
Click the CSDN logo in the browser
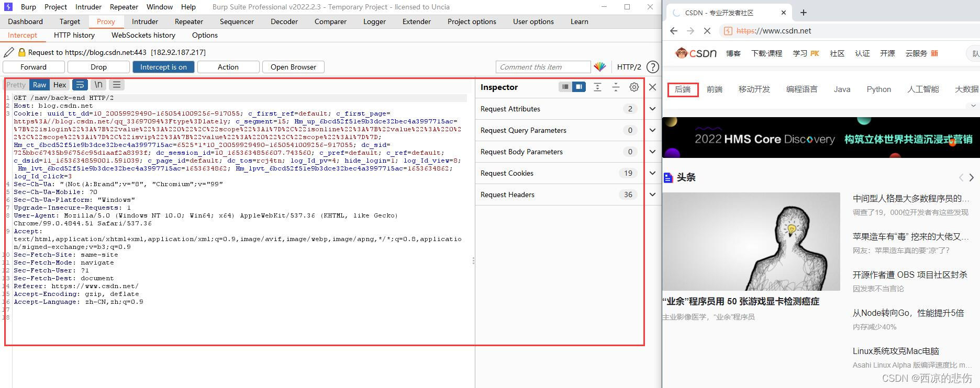point(696,53)
